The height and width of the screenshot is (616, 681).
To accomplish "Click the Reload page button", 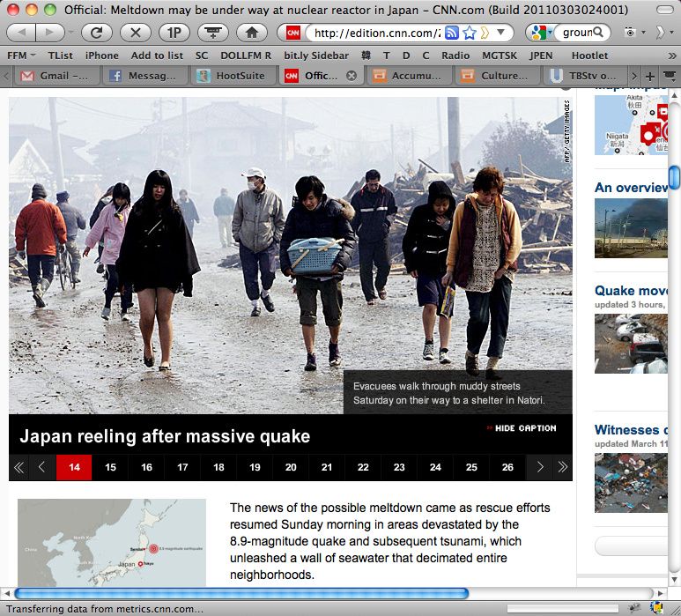I will [96, 33].
